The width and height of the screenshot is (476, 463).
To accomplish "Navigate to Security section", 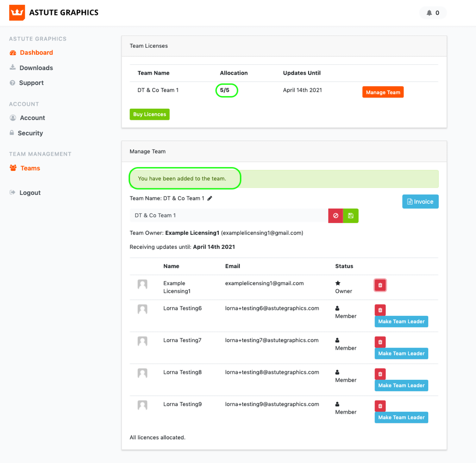I will click(30, 133).
